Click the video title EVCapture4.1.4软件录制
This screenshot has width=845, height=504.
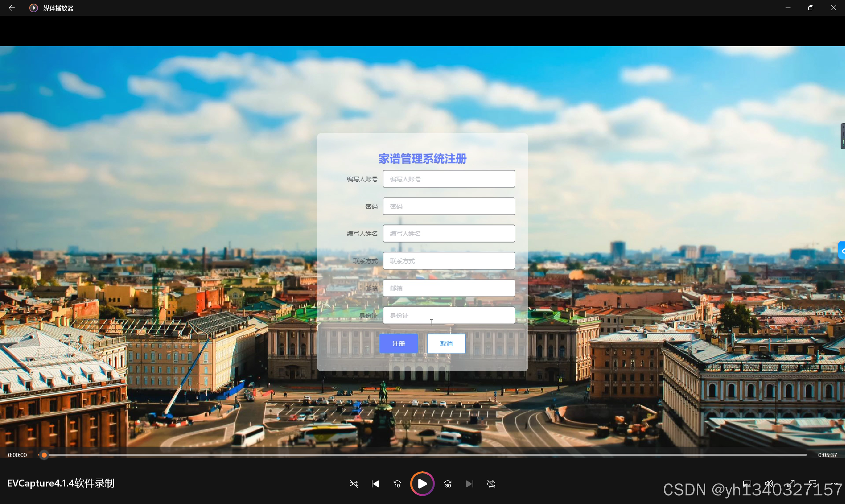(x=61, y=483)
